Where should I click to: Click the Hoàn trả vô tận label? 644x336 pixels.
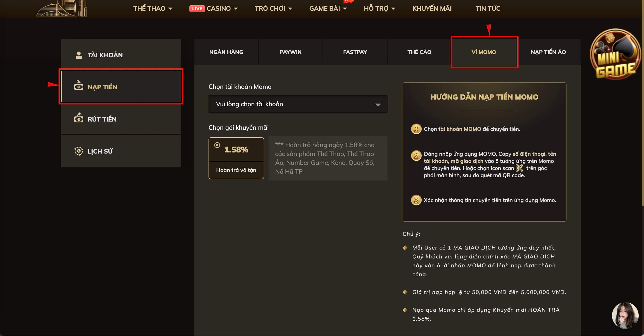[x=236, y=170]
